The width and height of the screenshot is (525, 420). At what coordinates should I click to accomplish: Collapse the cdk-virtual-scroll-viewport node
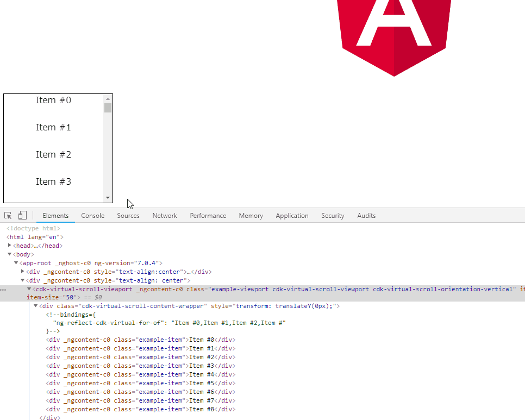tap(29, 289)
